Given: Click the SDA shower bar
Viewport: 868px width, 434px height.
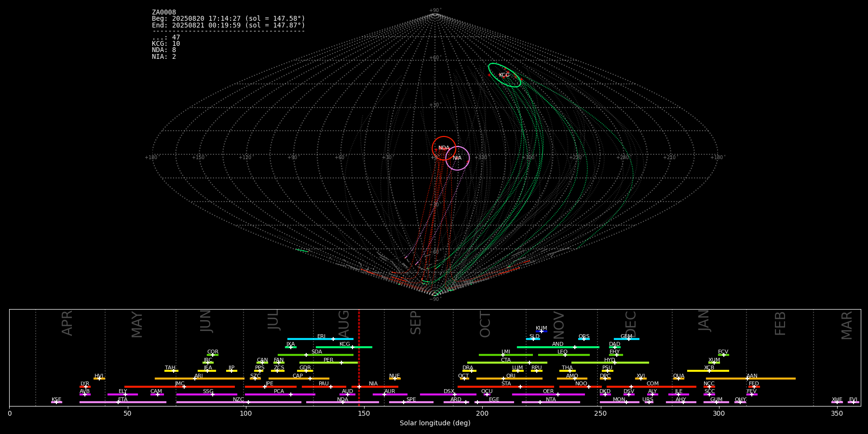Looking at the screenshot, I should click(x=315, y=355).
